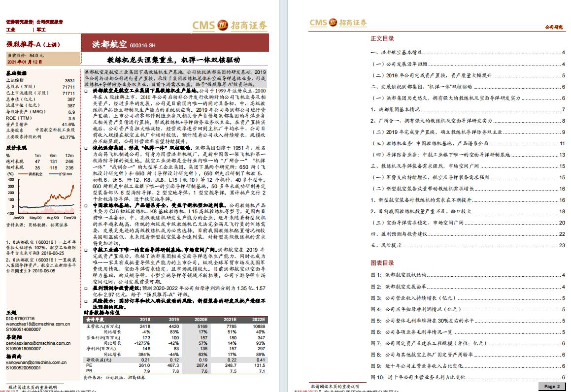The width and height of the screenshot is (571, 392).
Task: Click the 2020E column header
Action: coord(201,320)
